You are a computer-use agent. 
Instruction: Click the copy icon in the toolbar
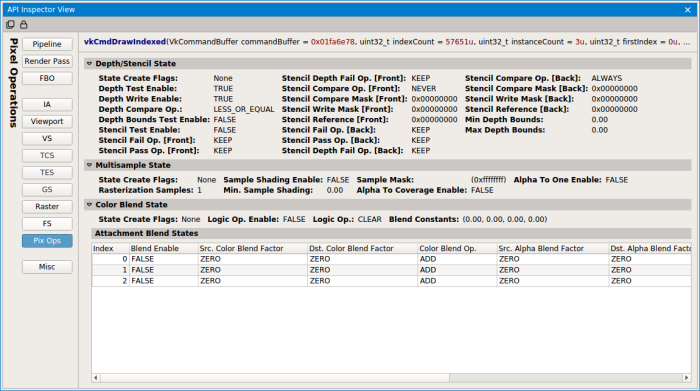pos(10,25)
